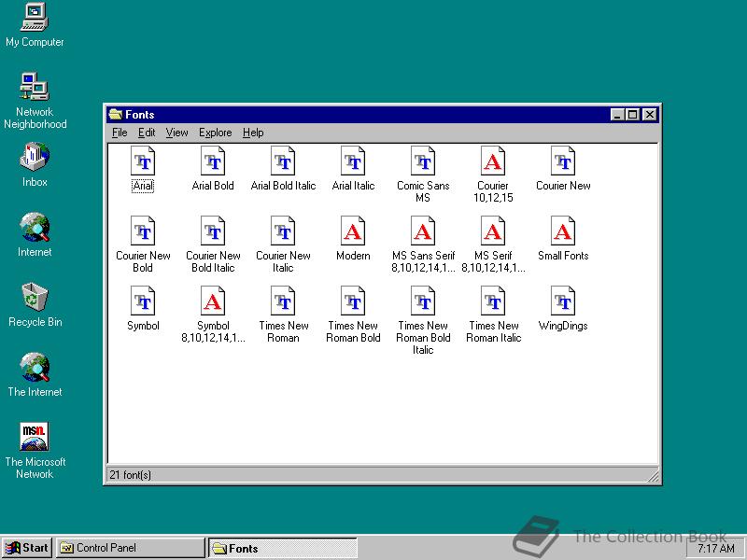Screen dimensions: 747x560
Task: Open the Help menu
Action: tap(253, 133)
